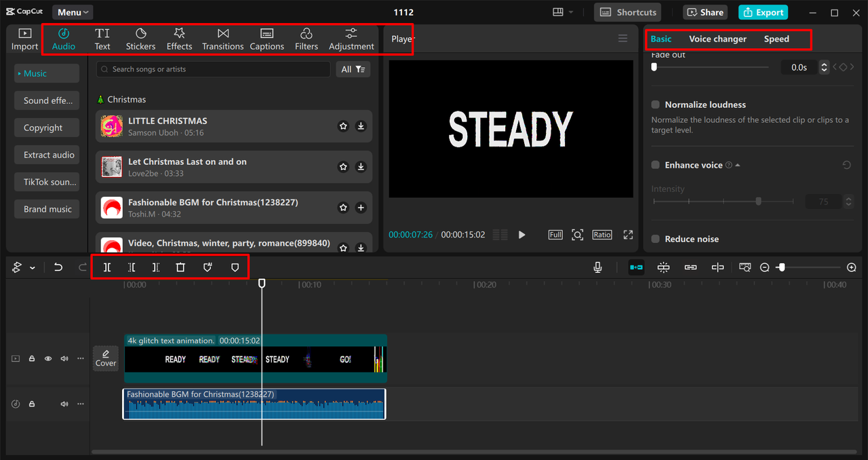
Task: Delete the selected clip with trash icon
Action: (180, 267)
